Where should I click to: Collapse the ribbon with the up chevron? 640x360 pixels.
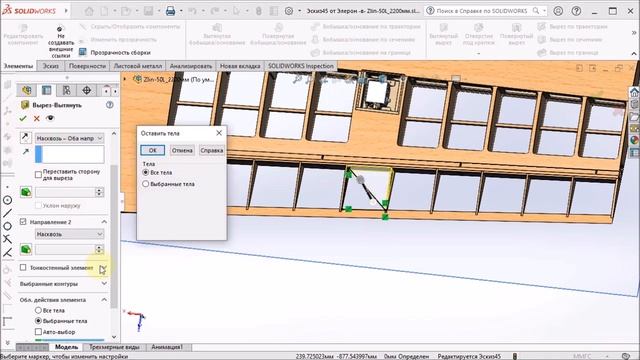(634, 53)
